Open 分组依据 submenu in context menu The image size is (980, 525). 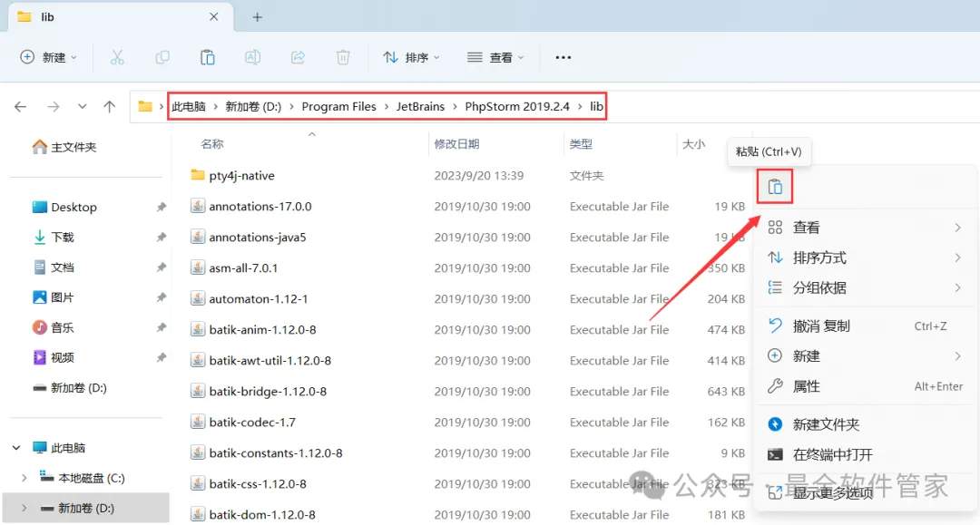(866, 287)
